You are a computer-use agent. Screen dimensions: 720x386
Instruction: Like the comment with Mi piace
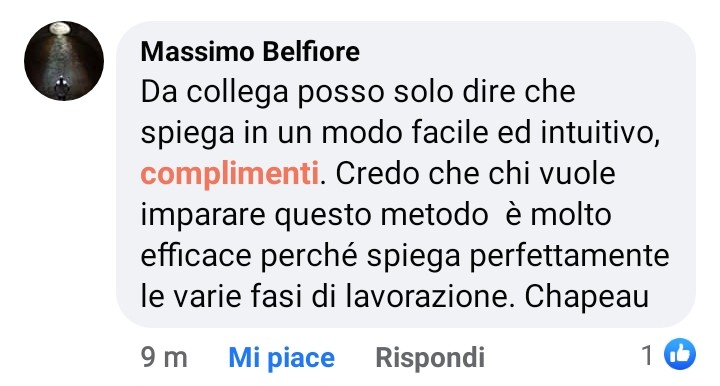point(281,357)
